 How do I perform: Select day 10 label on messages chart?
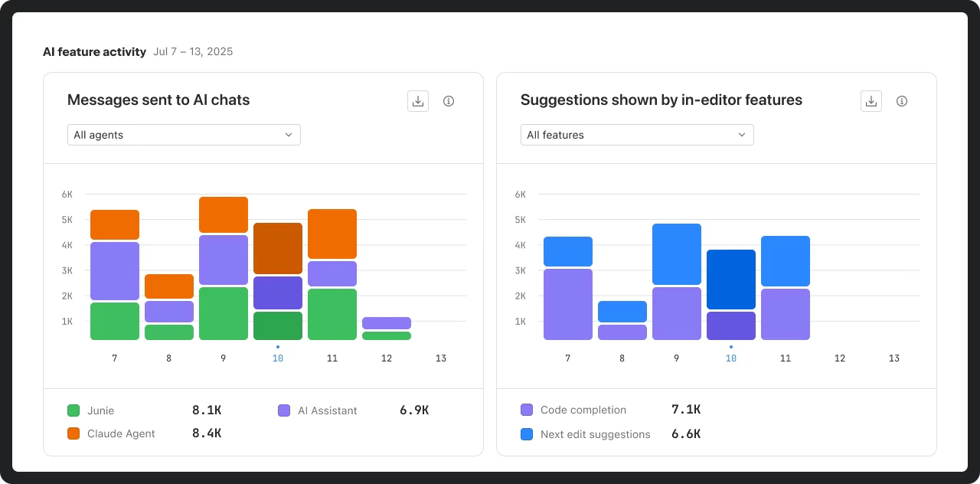(x=278, y=358)
